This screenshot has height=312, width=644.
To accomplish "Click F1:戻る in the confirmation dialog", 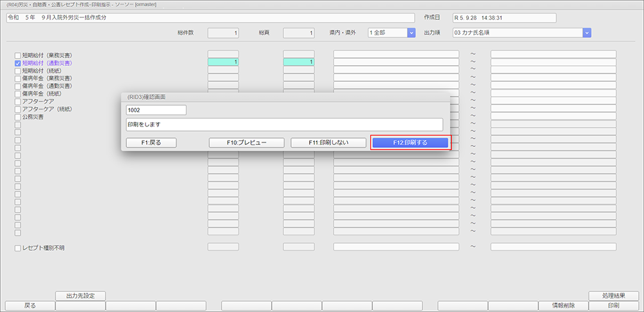I will click(x=152, y=142).
